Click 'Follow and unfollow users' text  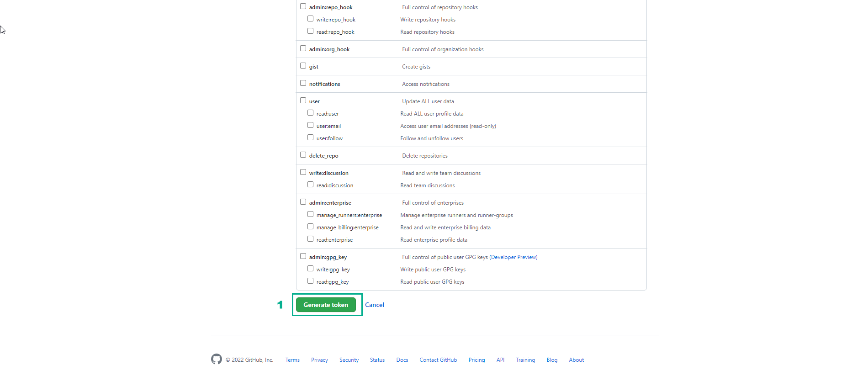(x=432, y=138)
